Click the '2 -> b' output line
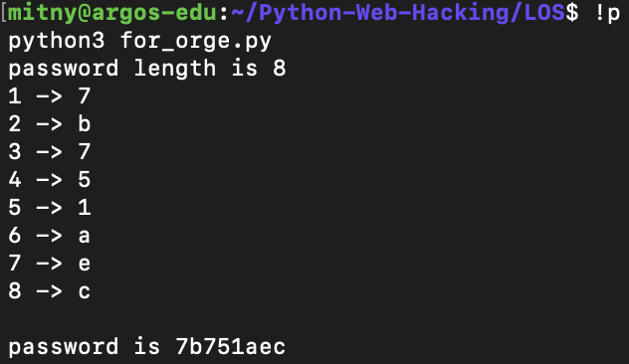Viewport: 629px width, 364px height. (50, 123)
